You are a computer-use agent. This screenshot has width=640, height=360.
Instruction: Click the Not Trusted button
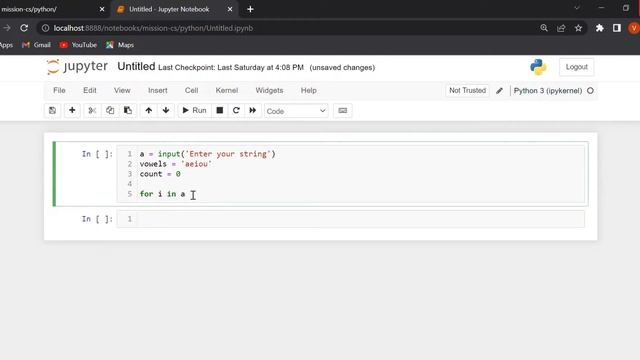coord(467,91)
